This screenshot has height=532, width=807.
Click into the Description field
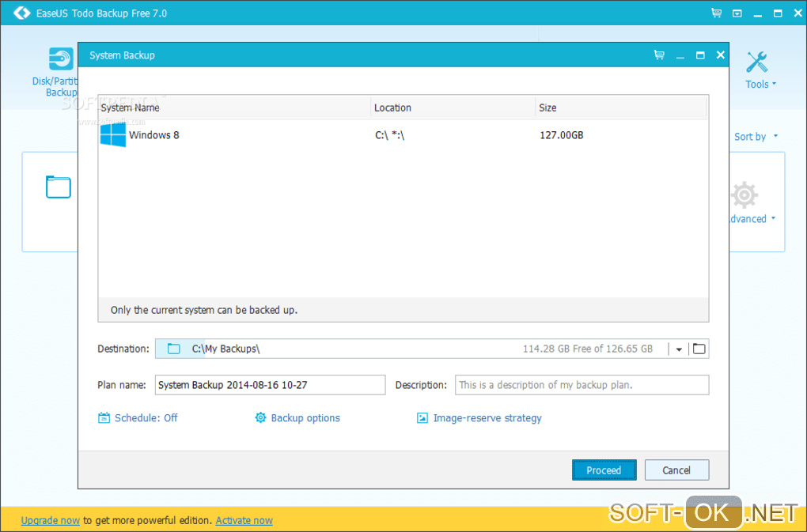(582, 385)
